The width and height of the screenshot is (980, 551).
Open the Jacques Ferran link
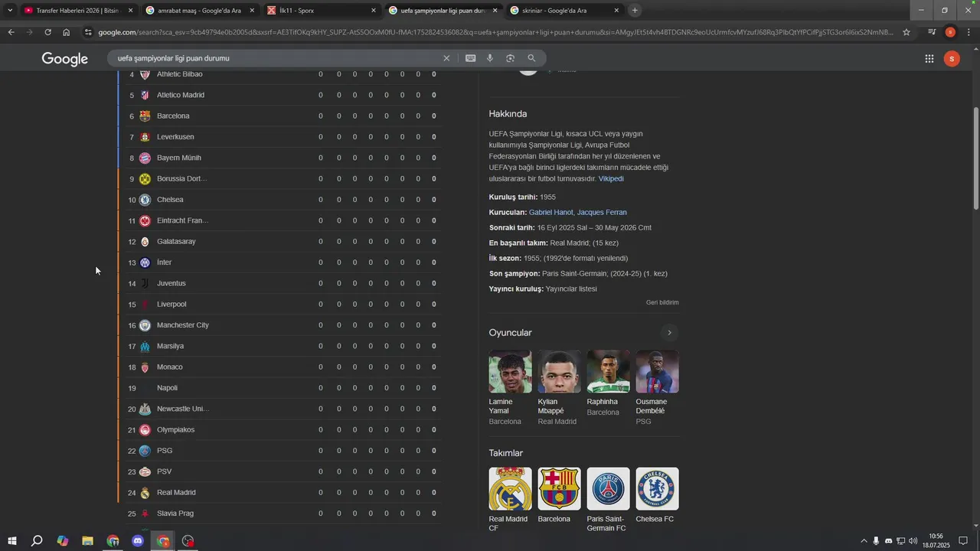[x=602, y=212]
